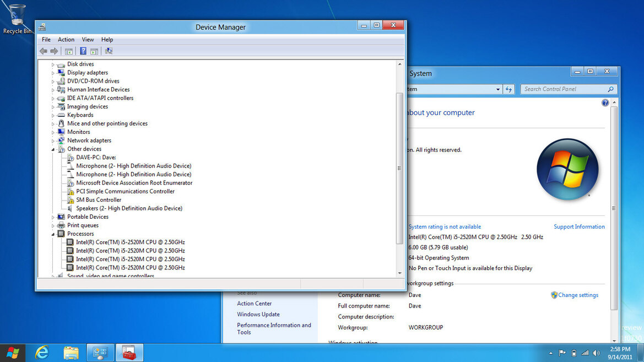Expand the DVD/CD-ROM drives node

pos(53,82)
